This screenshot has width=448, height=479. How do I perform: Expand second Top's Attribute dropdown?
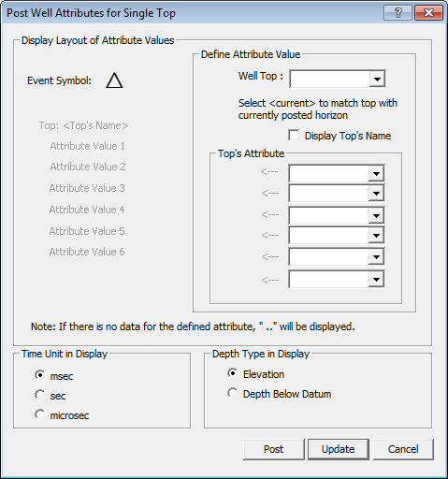click(376, 194)
